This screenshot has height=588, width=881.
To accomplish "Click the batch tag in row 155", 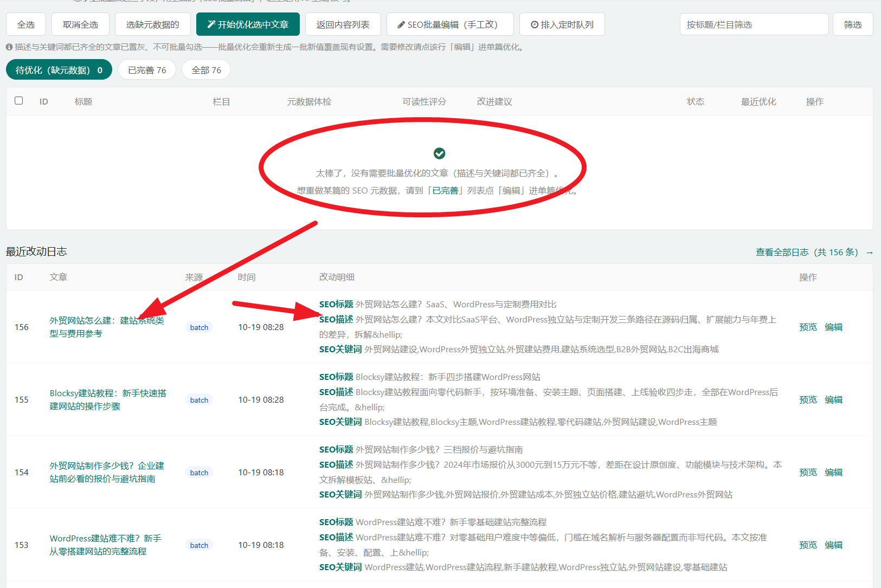I will (199, 400).
